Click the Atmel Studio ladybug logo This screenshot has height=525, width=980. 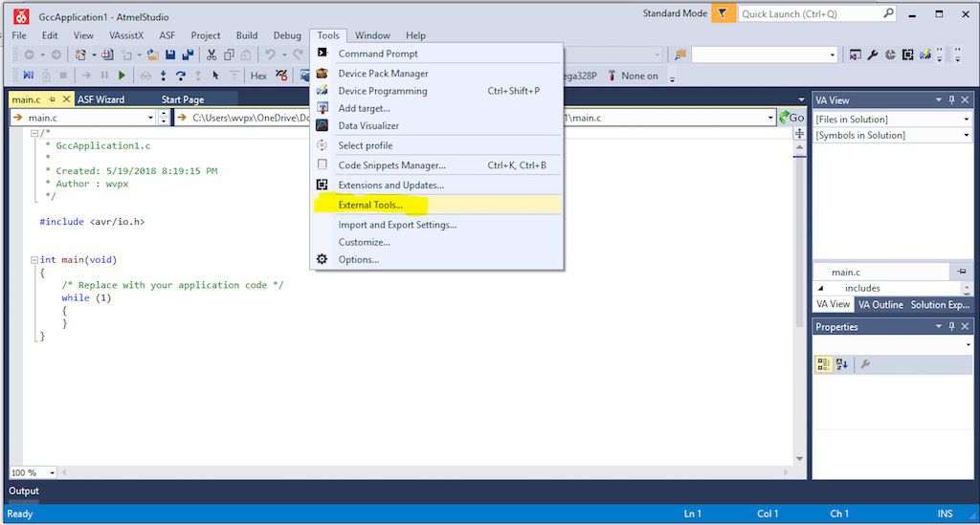[x=21, y=17]
